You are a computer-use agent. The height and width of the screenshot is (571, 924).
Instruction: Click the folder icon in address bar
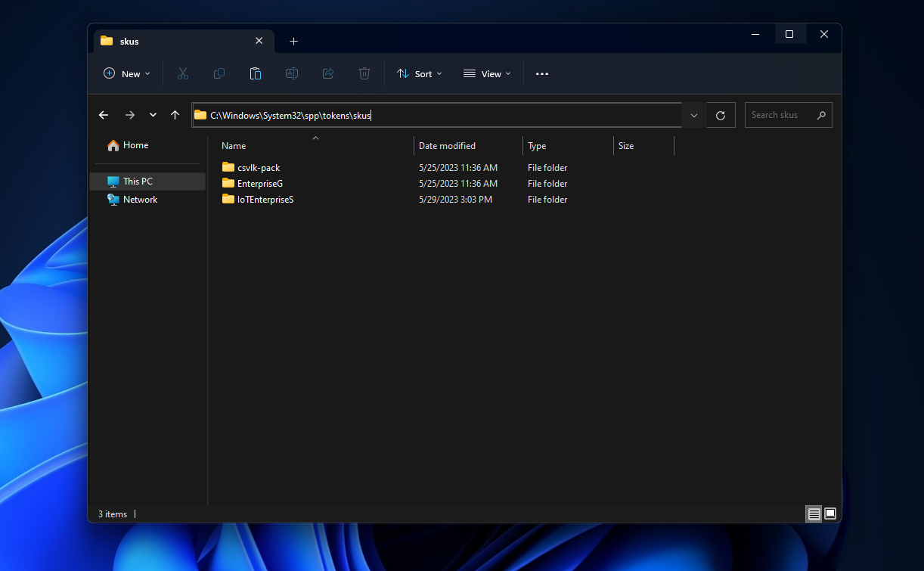coord(200,115)
